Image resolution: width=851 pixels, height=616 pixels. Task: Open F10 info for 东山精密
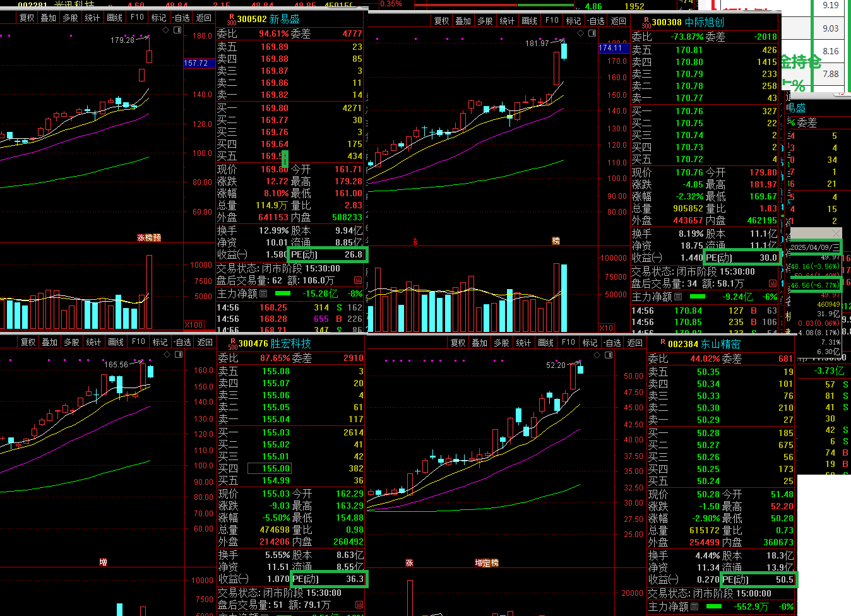tap(568, 343)
